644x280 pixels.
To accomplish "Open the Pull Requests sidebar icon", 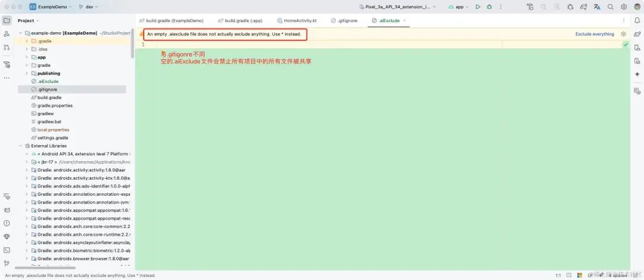I will click(x=7, y=47).
